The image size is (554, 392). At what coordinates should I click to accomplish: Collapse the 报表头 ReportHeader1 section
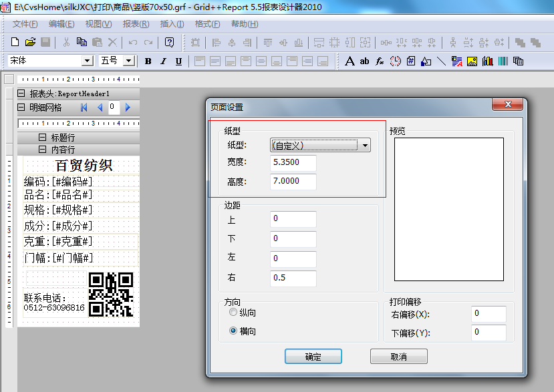tap(21, 93)
